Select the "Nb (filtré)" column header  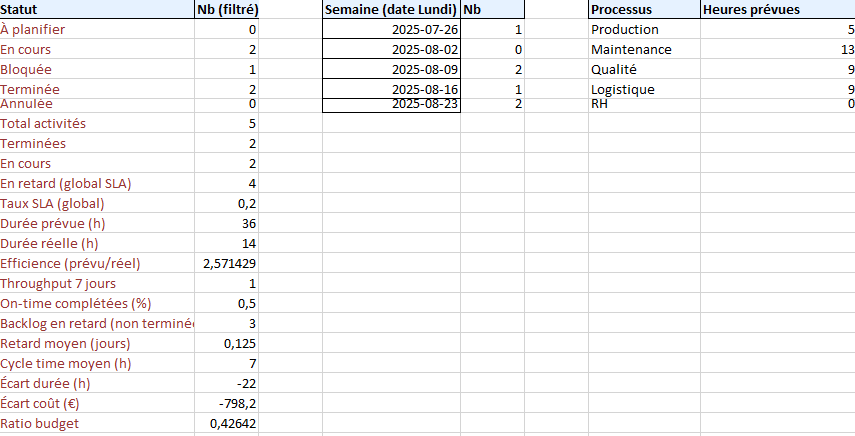[x=227, y=10]
